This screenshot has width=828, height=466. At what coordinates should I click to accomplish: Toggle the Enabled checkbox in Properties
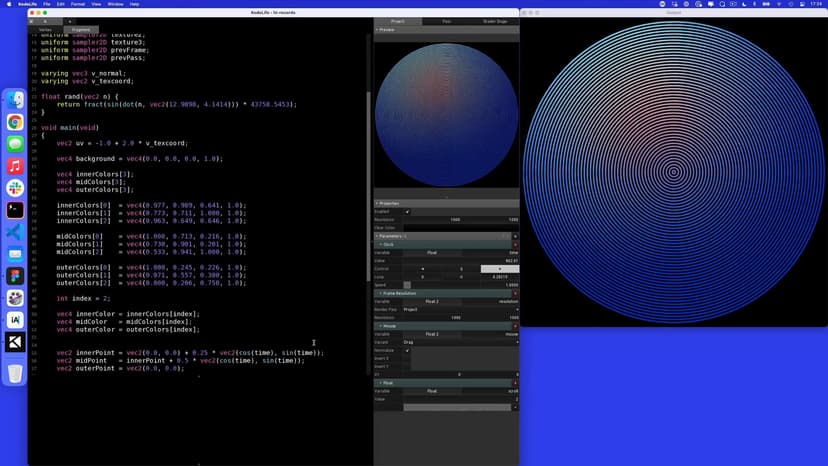pyautogui.click(x=407, y=212)
